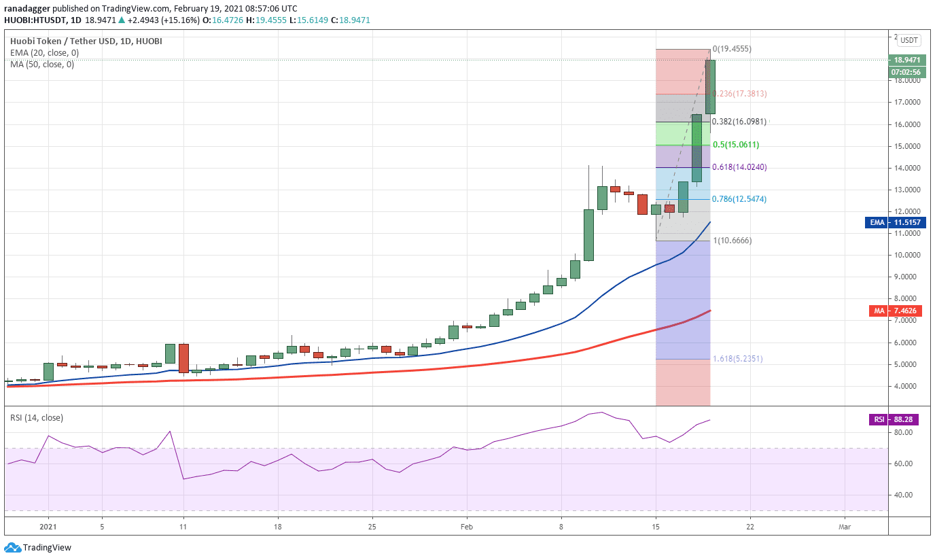Click the 1.618(5.2351) Fibonacci extension label
The width and height of the screenshot is (935, 560).
(x=739, y=359)
